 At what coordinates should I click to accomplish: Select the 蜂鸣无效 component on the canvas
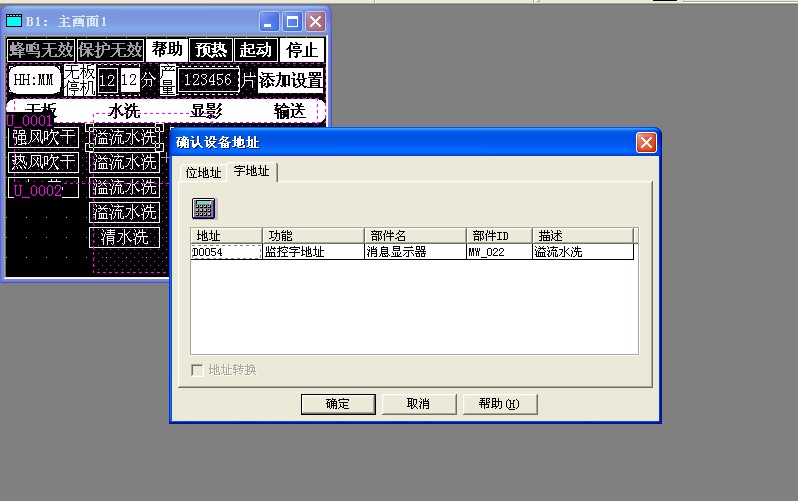(40, 50)
